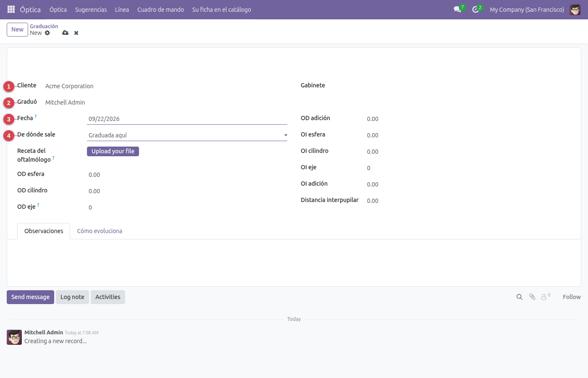Open the Óptica top menu
588x378 pixels.
[58, 9]
